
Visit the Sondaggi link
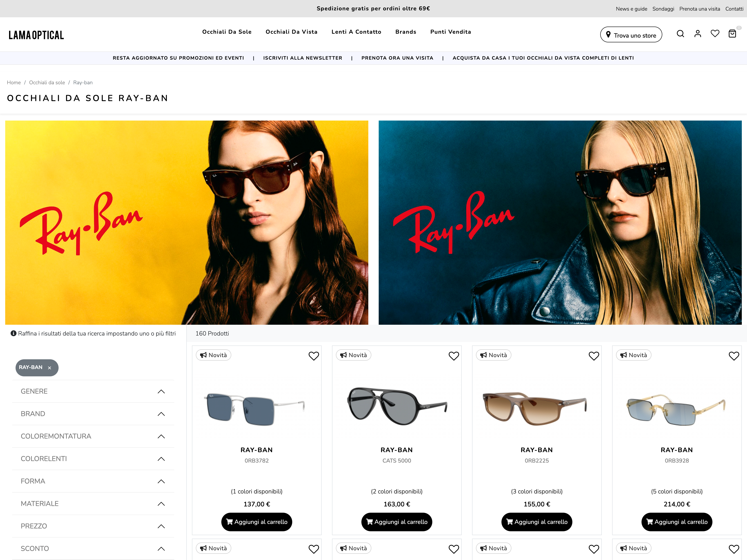(663, 9)
